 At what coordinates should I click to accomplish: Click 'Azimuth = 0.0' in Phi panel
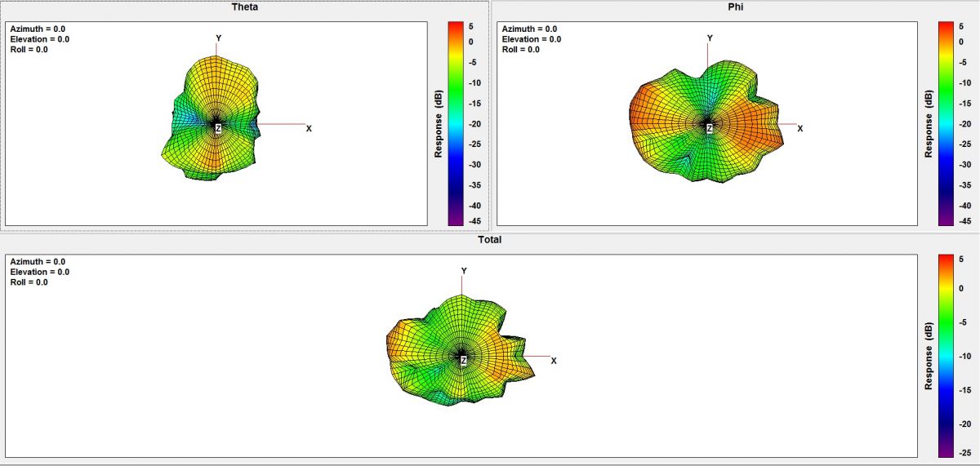pyautogui.click(x=529, y=29)
